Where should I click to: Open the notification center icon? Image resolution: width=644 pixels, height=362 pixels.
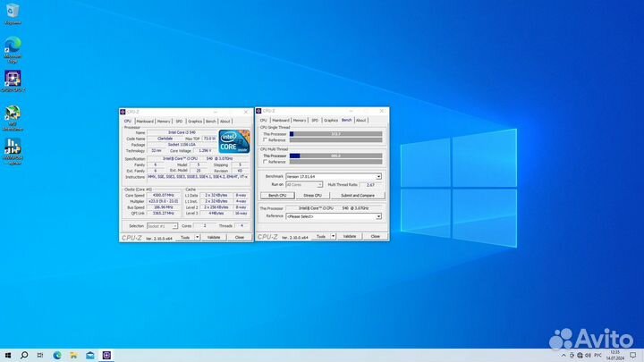click(x=633, y=356)
